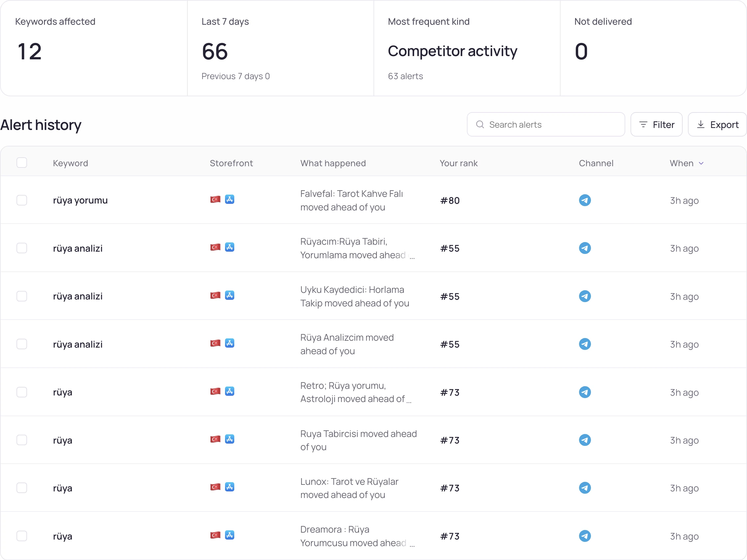This screenshot has height=560, width=747.
Task: Click the Last 7 days 66 value
Action: pyautogui.click(x=215, y=51)
